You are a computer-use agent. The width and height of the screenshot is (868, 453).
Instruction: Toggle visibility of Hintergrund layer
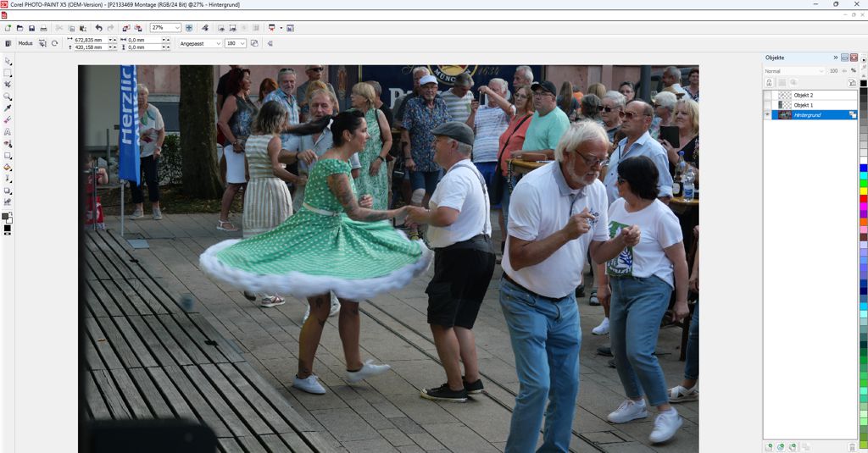tap(768, 114)
